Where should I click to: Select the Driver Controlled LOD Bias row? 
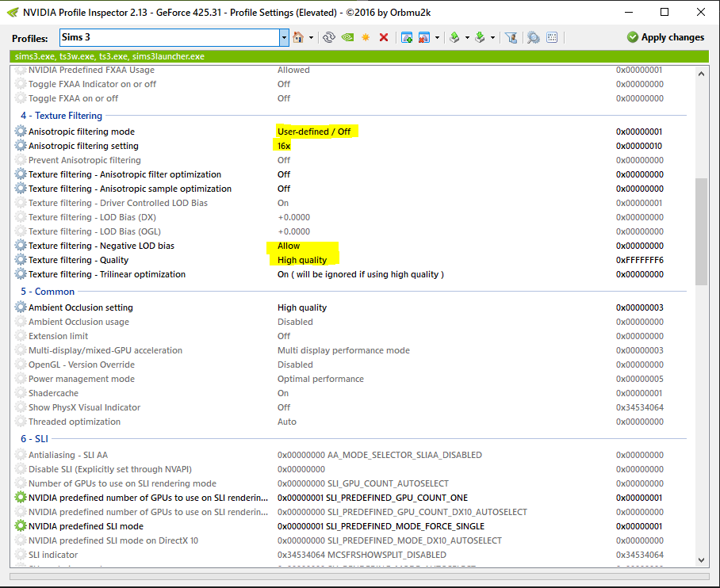tap(351, 203)
